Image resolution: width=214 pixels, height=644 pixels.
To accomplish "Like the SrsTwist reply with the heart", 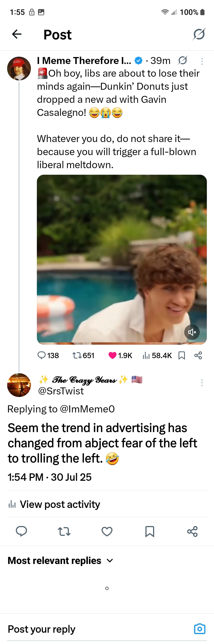I will click(107, 531).
